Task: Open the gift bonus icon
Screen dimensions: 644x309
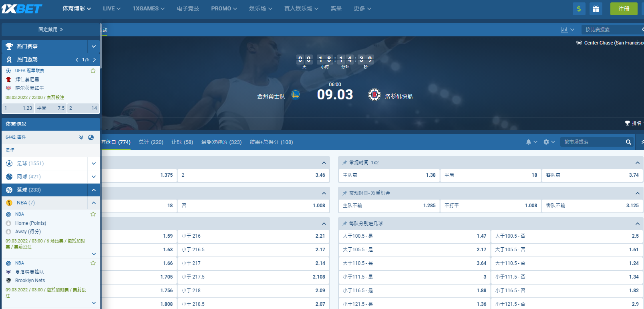Action: [x=596, y=9]
